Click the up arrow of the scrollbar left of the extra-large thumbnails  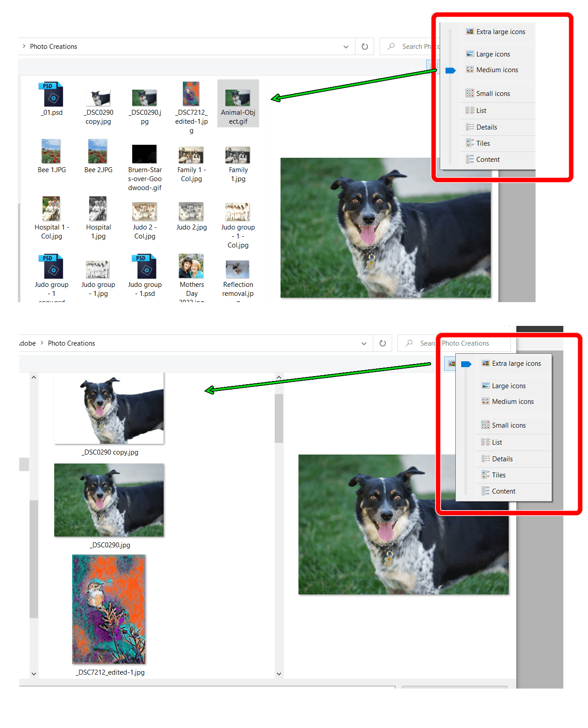pyautogui.click(x=34, y=377)
